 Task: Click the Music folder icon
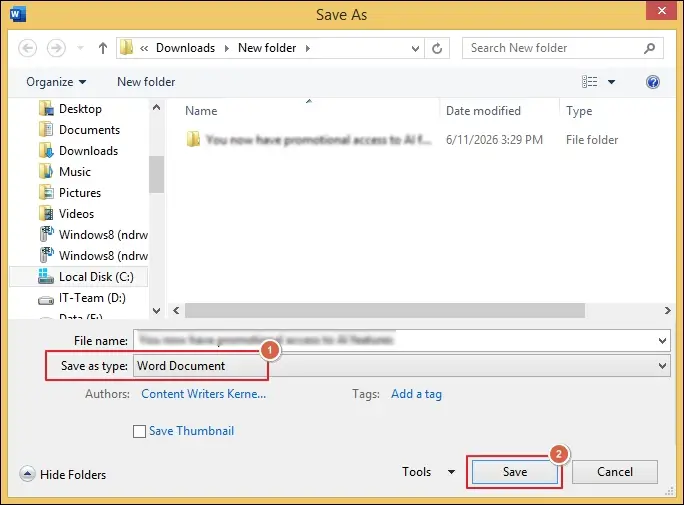(x=46, y=171)
